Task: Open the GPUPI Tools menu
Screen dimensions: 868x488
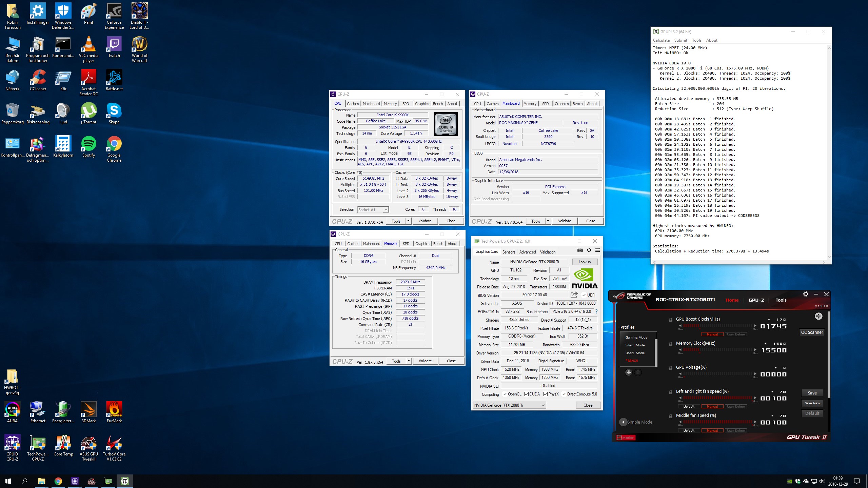Action: [696, 40]
